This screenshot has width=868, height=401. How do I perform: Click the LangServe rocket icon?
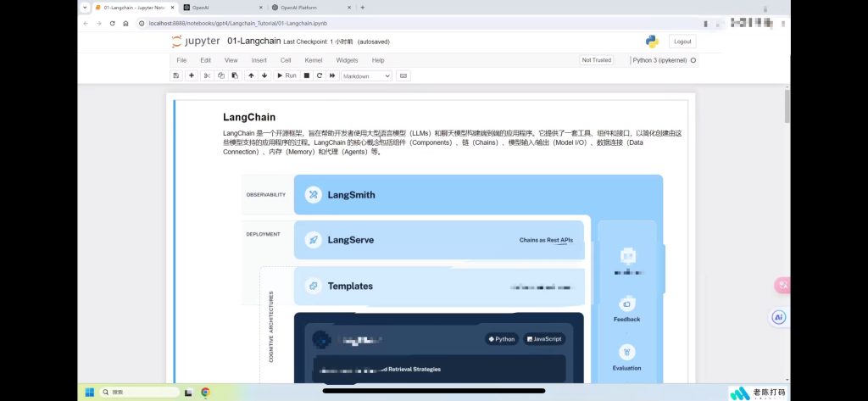[x=314, y=240]
